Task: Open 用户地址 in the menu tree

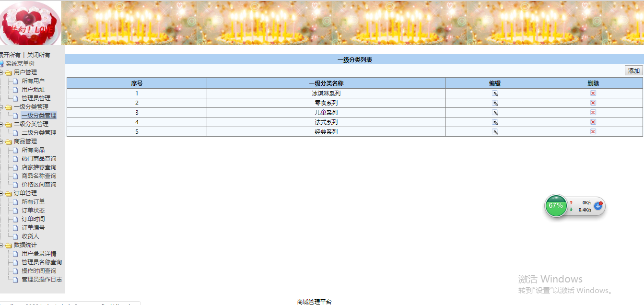Action: 33,90
